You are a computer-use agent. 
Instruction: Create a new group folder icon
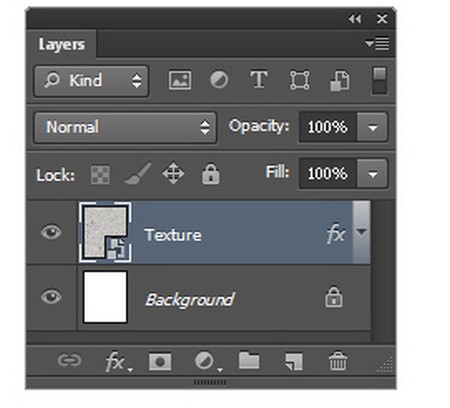tap(249, 360)
